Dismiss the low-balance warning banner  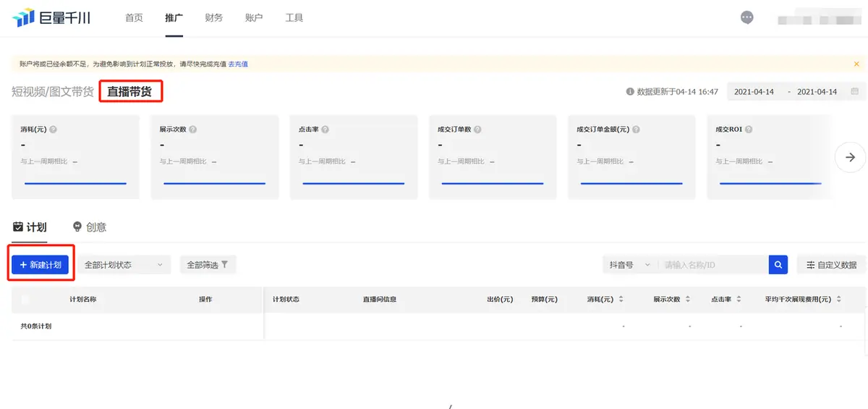pyautogui.click(x=856, y=64)
